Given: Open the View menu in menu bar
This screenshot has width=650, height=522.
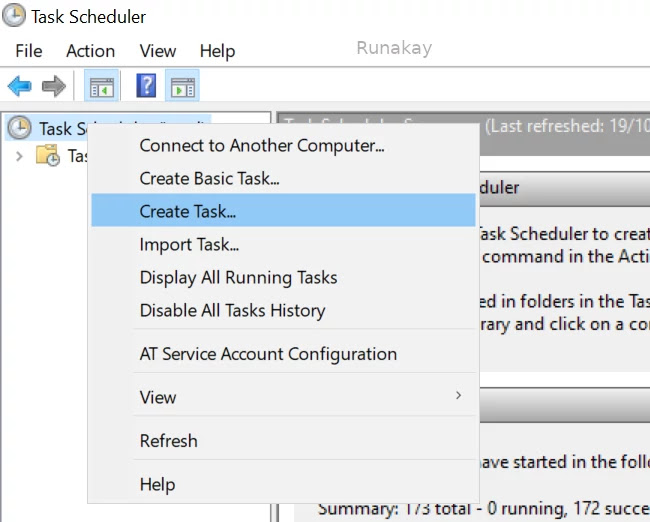Looking at the screenshot, I should point(158,51).
